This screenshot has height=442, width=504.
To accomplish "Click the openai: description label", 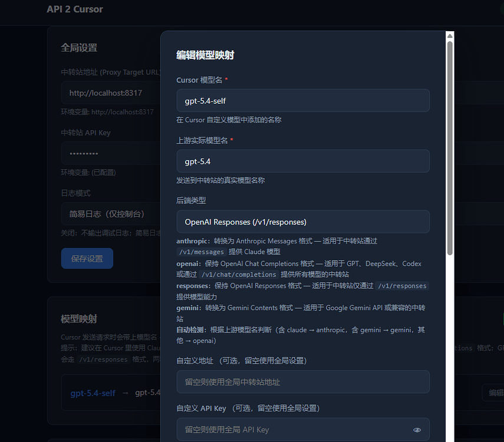I will [189, 263].
